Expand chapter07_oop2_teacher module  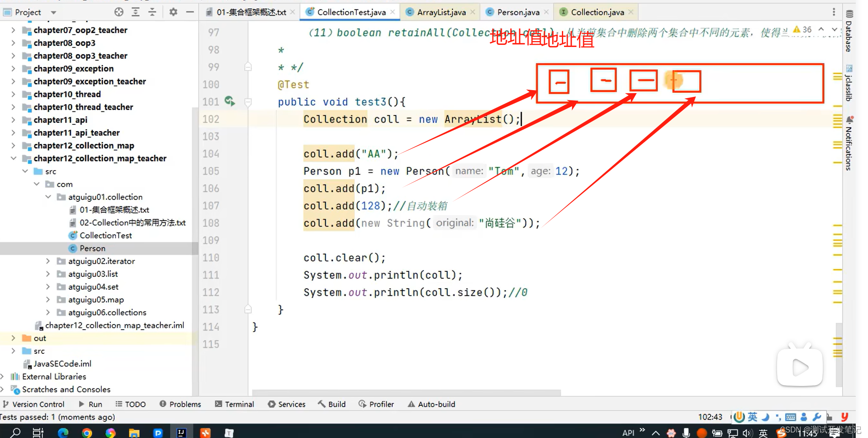pos(13,30)
